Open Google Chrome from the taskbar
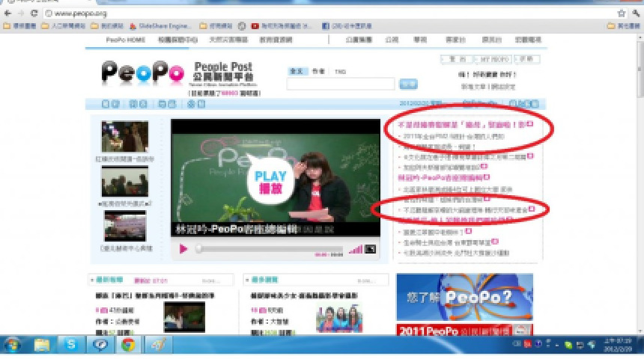644x359 pixels. coord(128,345)
